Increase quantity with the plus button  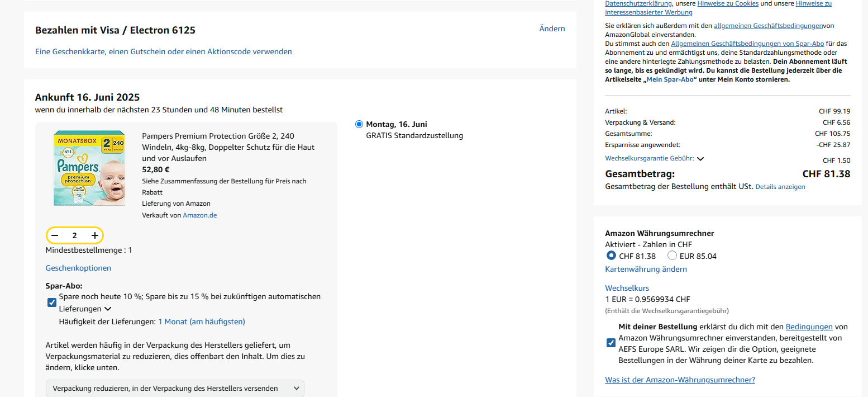pos(95,235)
